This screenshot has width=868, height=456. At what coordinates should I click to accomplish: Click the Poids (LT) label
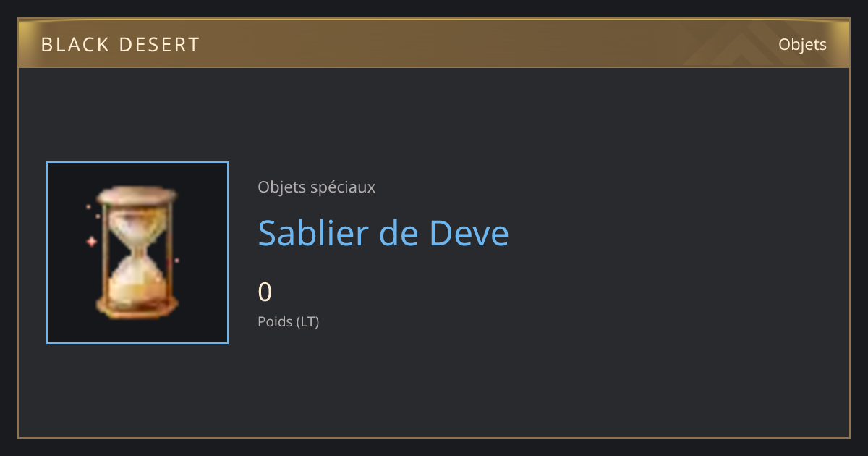[289, 322]
